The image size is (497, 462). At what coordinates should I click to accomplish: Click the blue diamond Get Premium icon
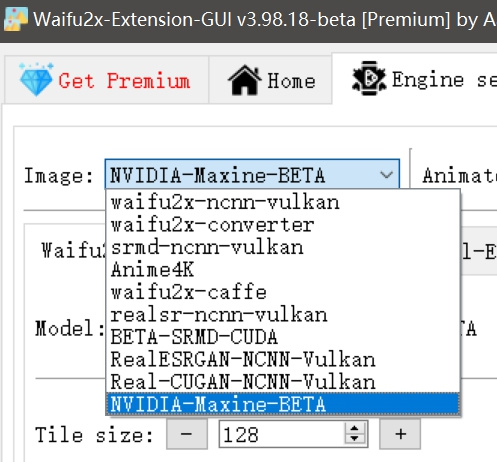click(36, 79)
